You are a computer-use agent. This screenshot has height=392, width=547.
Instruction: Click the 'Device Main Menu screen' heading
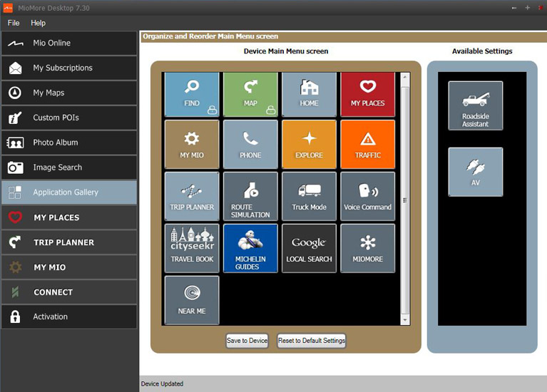coord(286,51)
